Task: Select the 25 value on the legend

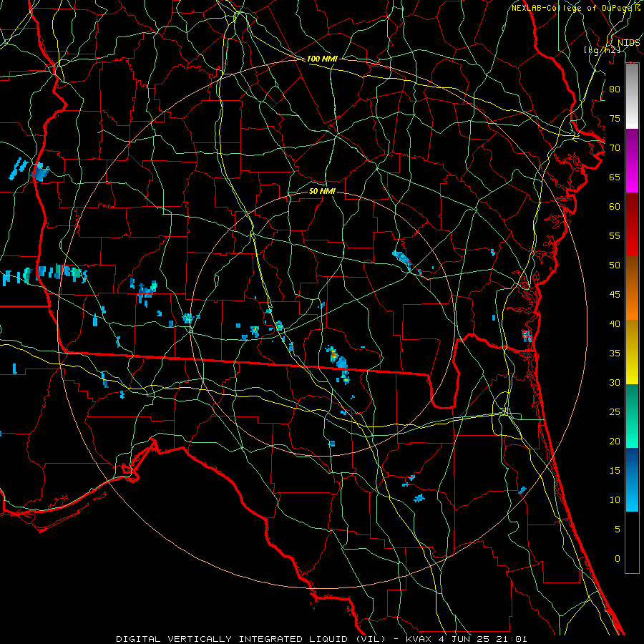Action: click(615, 412)
